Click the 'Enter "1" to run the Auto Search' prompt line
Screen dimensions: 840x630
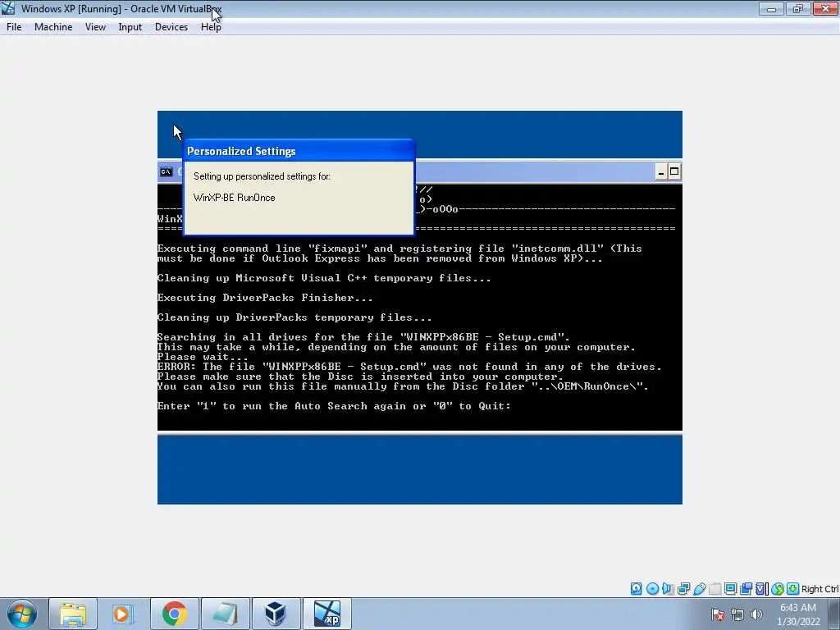(334, 406)
